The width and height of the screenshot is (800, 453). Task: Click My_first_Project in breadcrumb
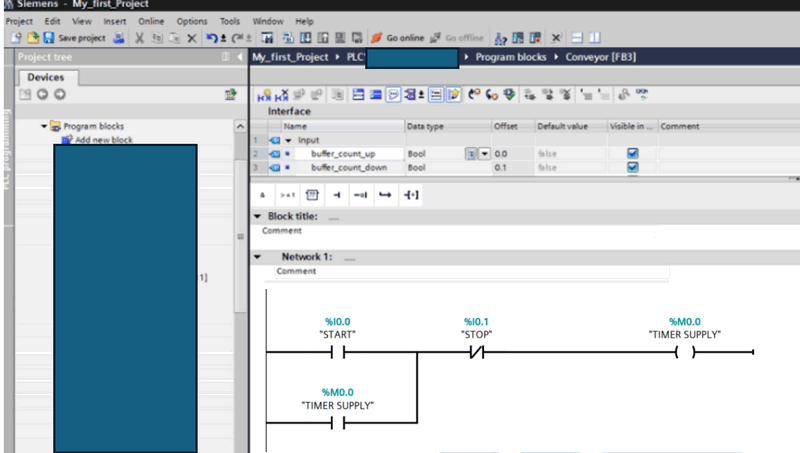pos(290,57)
